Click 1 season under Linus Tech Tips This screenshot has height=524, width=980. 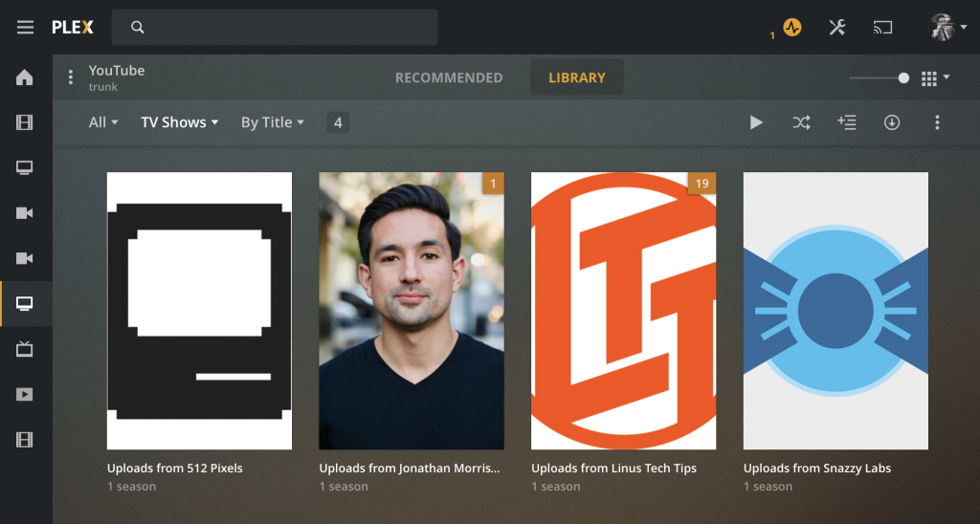coord(556,487)
